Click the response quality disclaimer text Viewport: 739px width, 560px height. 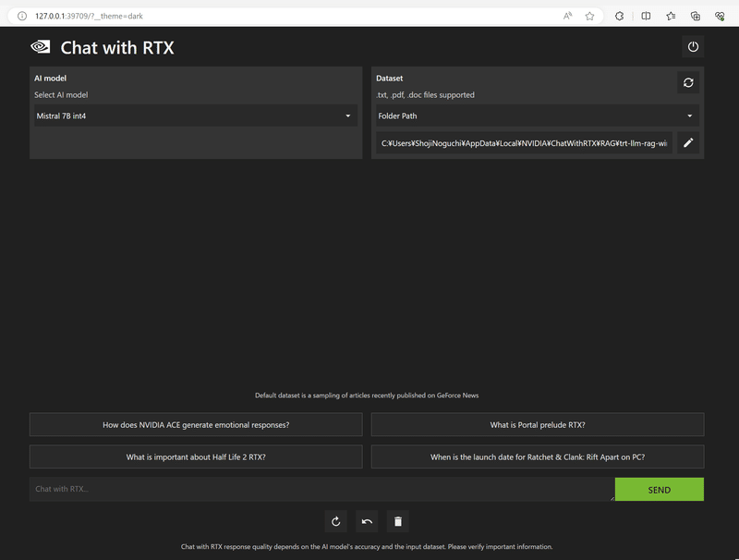pyautogui.click(x=367, y=547)
